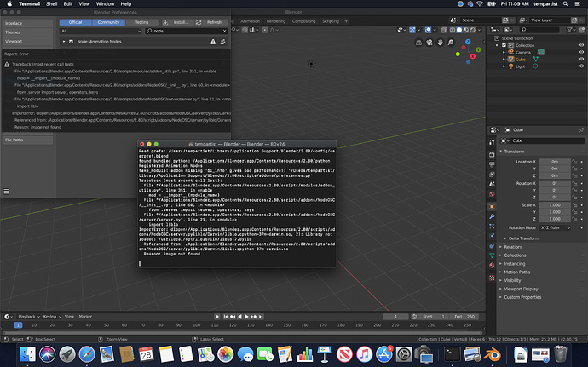Open Blender from the Dock
Image resolution: width=588 pixels, height=367 pixels.
[x=493, y=354]
